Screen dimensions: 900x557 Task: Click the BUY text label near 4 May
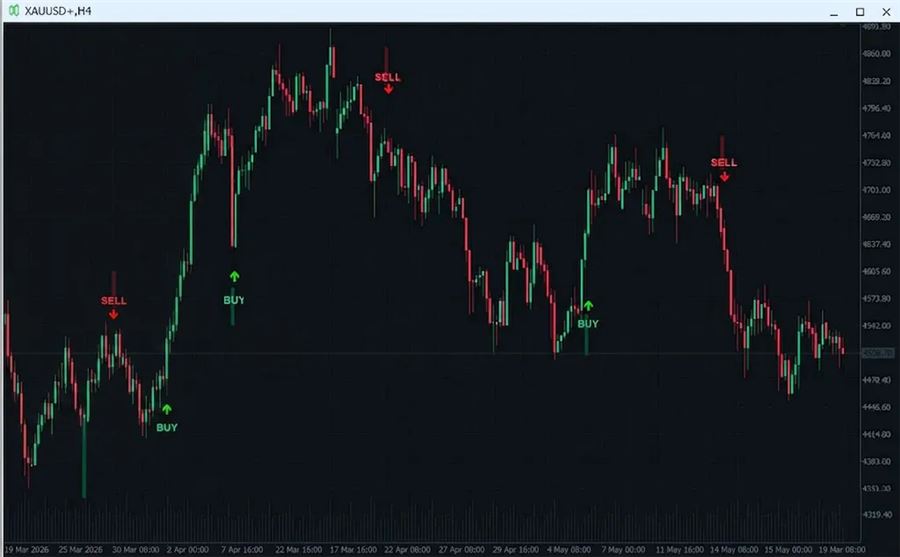[588, 324]
